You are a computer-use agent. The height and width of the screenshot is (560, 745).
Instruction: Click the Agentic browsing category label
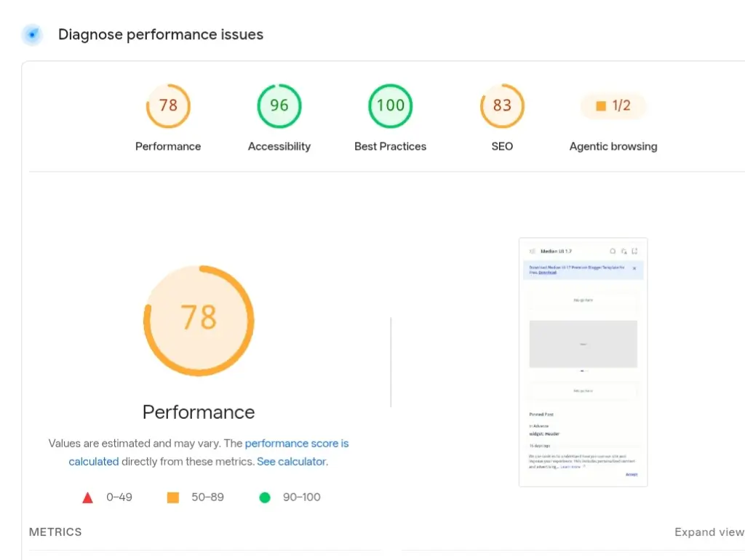click(x=613, y=146)
